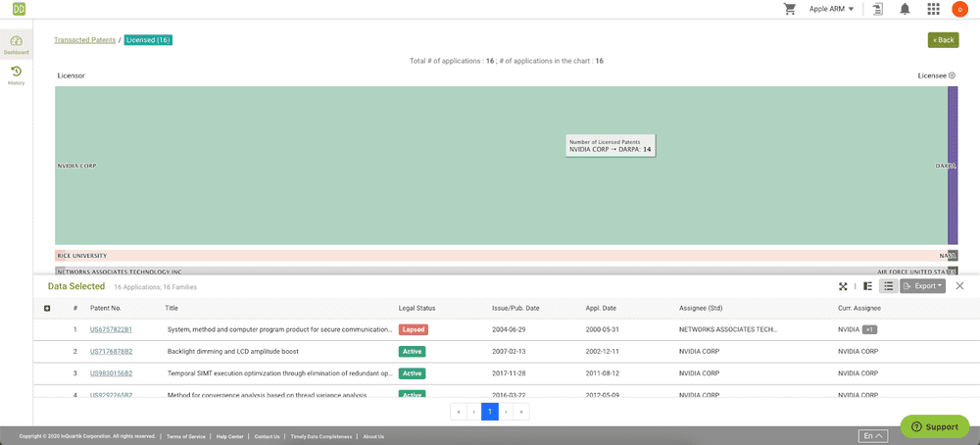980x445 pixels.
Task: Select the NVIDIA CORP licensor label
Action: [x=76, y=166]
